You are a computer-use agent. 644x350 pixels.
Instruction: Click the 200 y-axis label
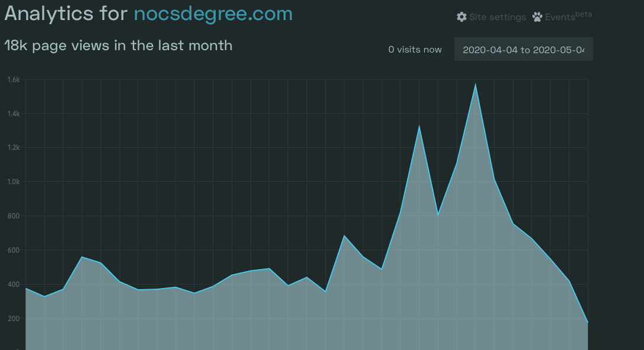coord(14,318)
